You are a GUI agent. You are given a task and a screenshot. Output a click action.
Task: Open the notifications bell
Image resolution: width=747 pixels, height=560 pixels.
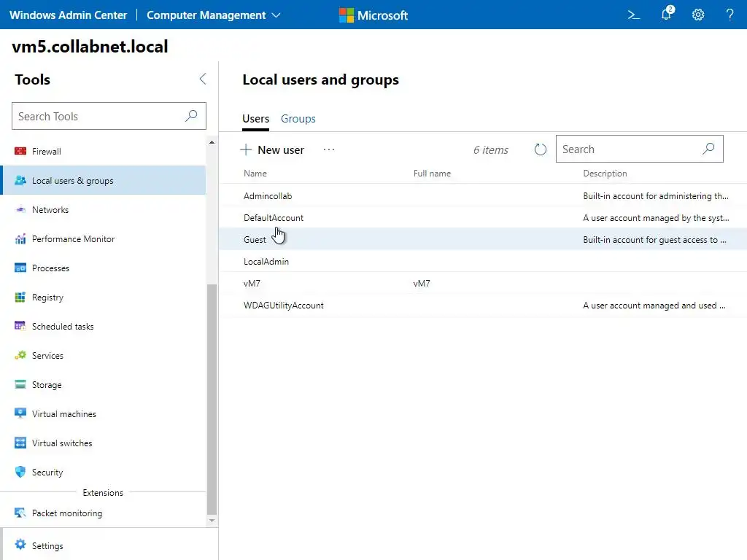[x=666, y=15]
